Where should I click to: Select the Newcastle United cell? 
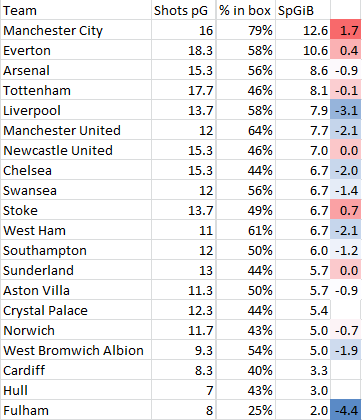(x=76, y=150)
